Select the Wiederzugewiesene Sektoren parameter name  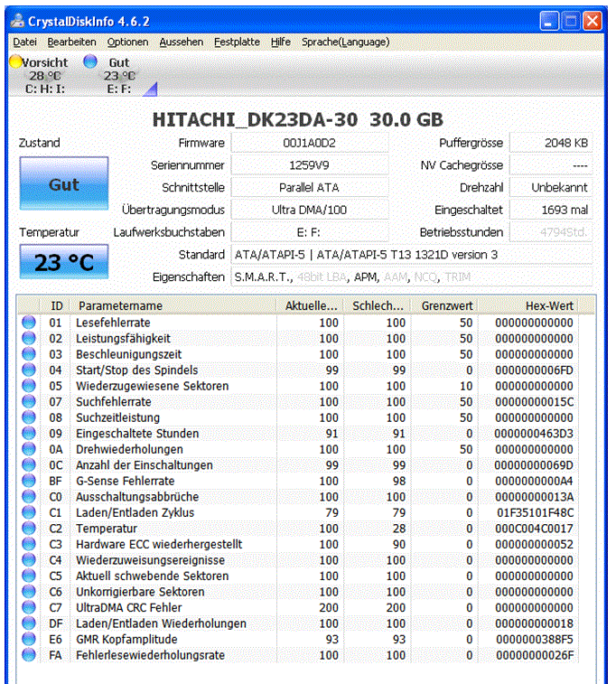tap(152, 386)
